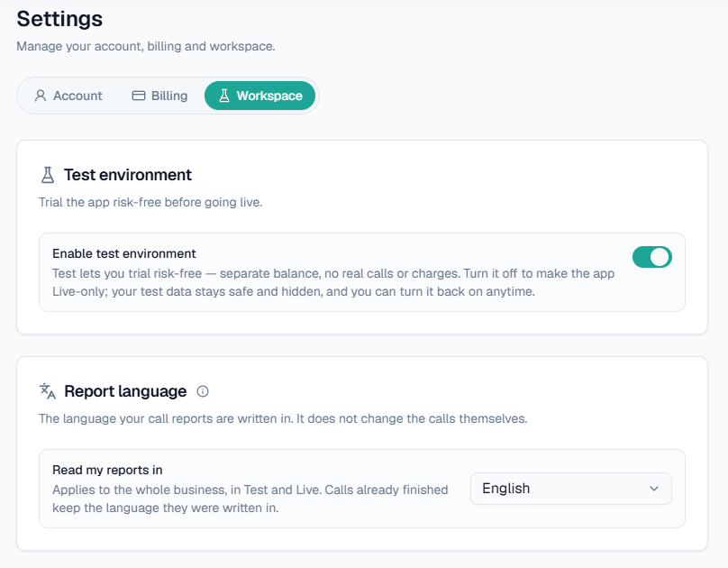Viewport: 728px width, 568px height.
Task: Click the "Enable test environment" label
Action: click(124, 253)
